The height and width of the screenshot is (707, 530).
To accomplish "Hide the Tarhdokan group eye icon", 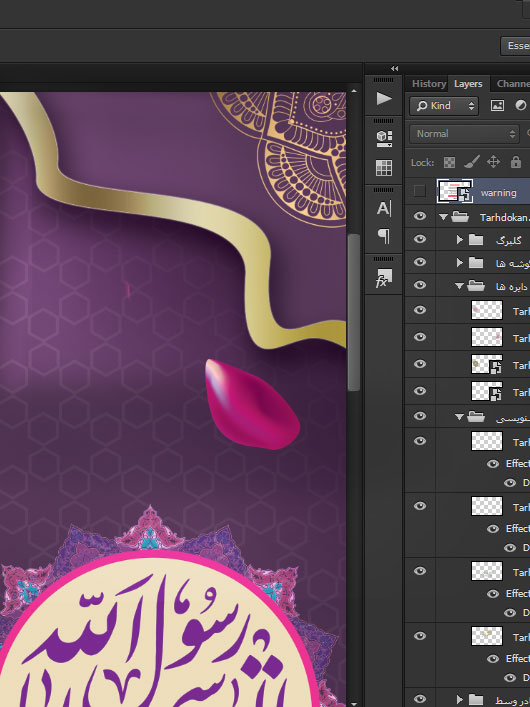I will (420, 216).
